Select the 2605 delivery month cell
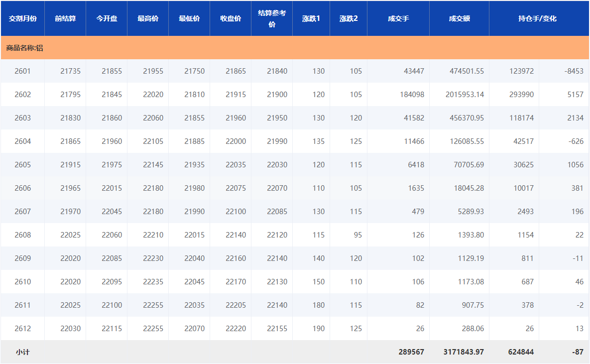 point(22,165)
